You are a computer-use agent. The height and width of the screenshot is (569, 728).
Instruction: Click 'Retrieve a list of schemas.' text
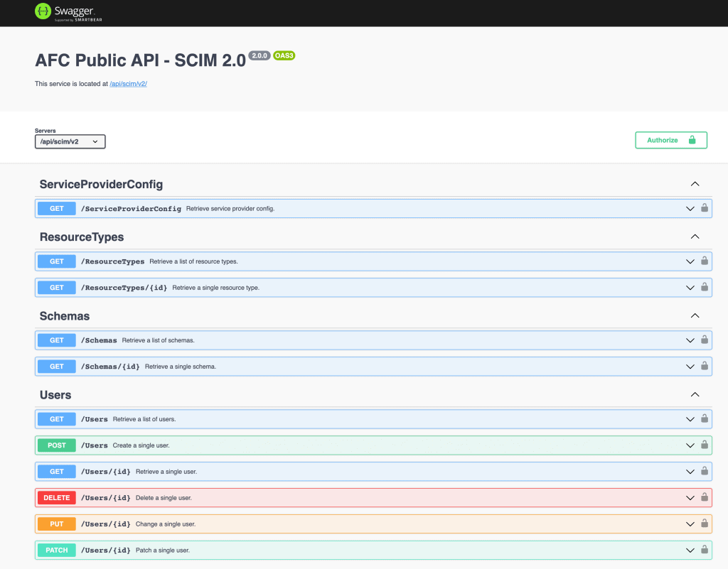click(x=159, y=340)
